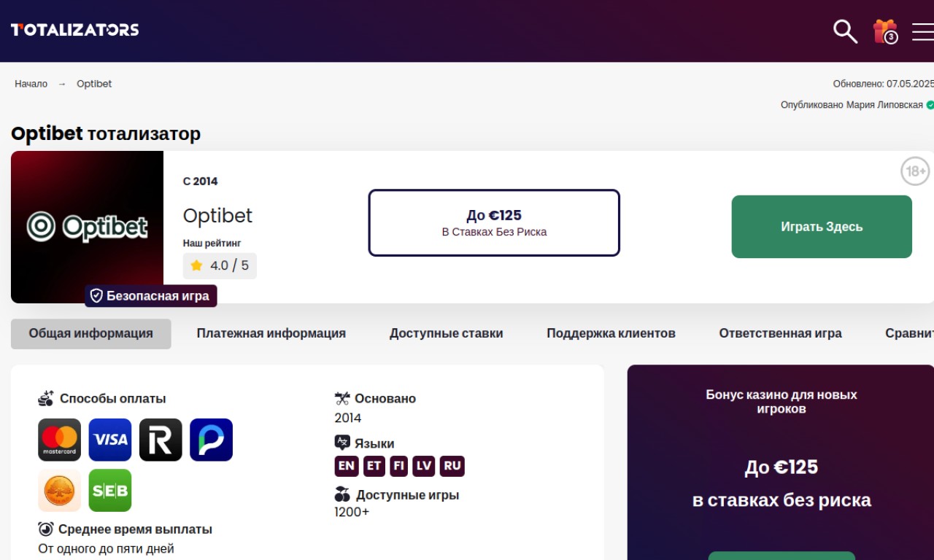Open author Мария Липовская link
This screenshot has height=560, width=934.
(x=884, y=105)
